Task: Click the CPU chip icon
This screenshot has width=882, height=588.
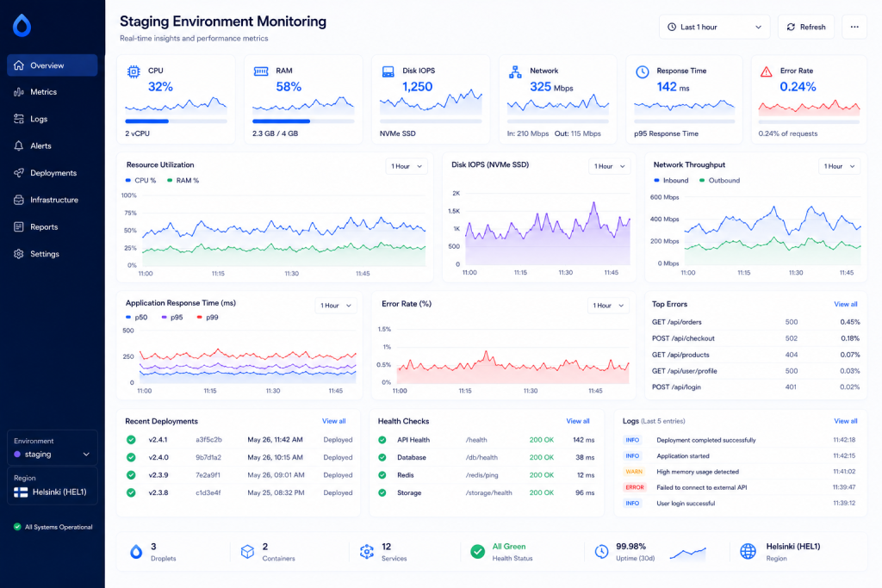Action: (x=134, y=71)
